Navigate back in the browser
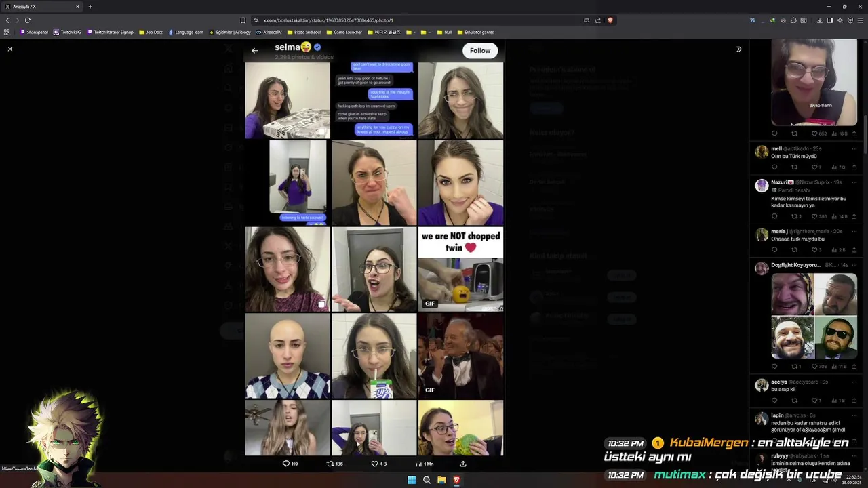Image resolution: width=868 pixels, height=488 pixels. pyautogui.click(x=7, y=20)
